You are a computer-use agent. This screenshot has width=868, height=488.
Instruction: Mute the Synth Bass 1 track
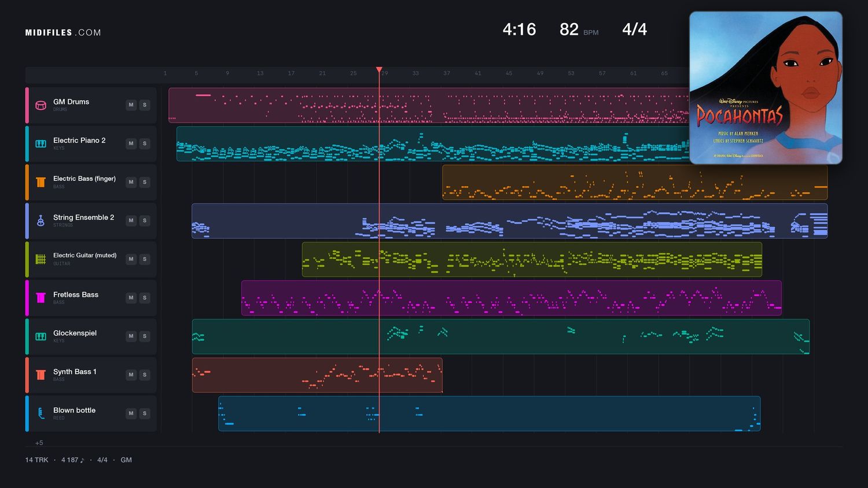pos(131,375)
